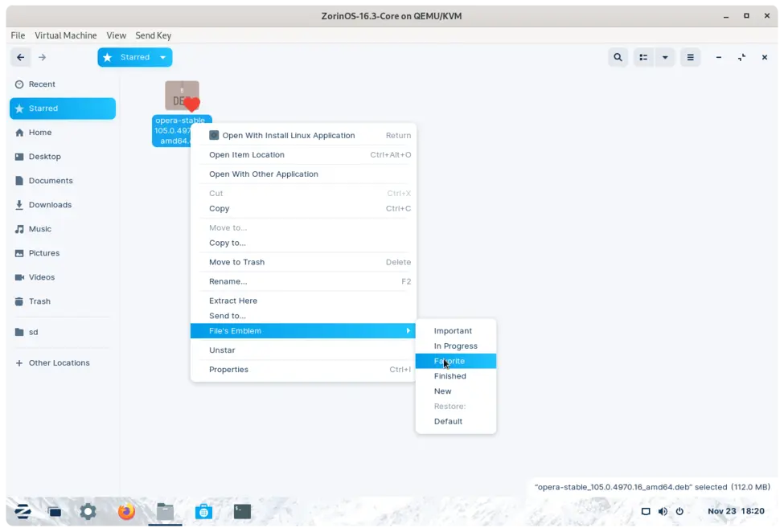Open Desktop folder in sidebar
Viewport: 784px width, 532px height.
click(x=63, y=157)
